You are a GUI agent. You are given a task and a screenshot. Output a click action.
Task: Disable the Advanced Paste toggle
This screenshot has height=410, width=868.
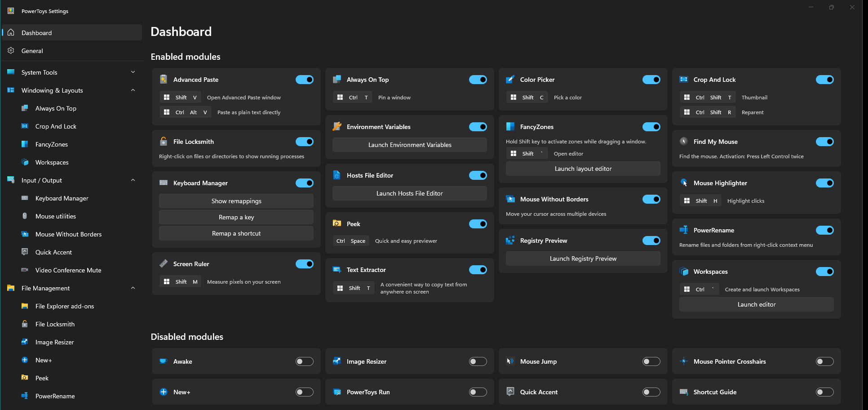304,80
